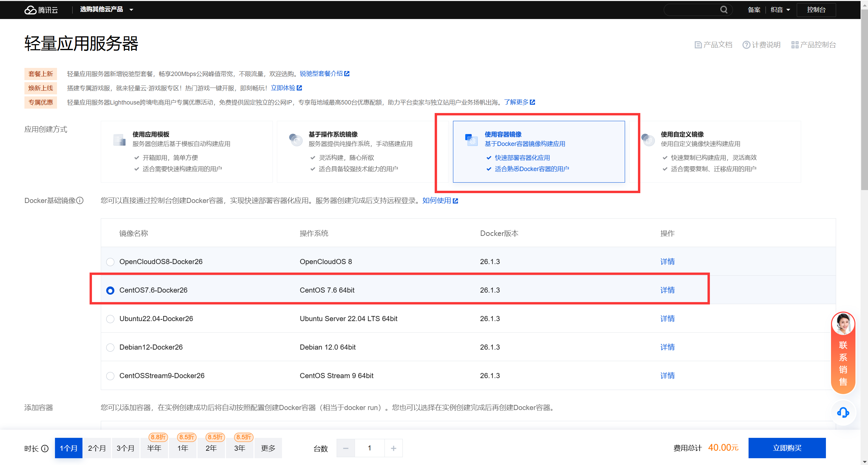The height and width of the screenshot is (465, 868).
Task: Increase server count with plus button
Action: coord(393,448)
